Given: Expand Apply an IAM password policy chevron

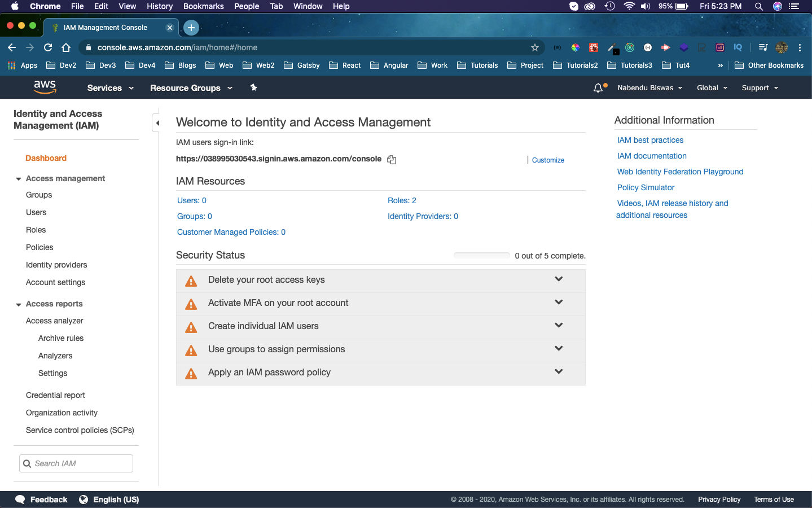Looking at the screenshot, I should click(559, 371).
